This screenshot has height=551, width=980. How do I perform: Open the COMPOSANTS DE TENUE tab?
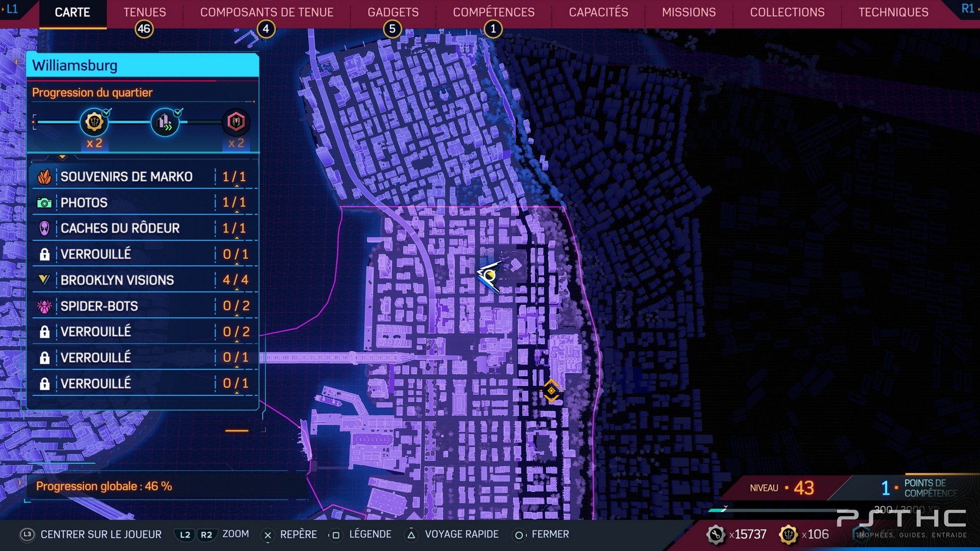coord(266,12)
